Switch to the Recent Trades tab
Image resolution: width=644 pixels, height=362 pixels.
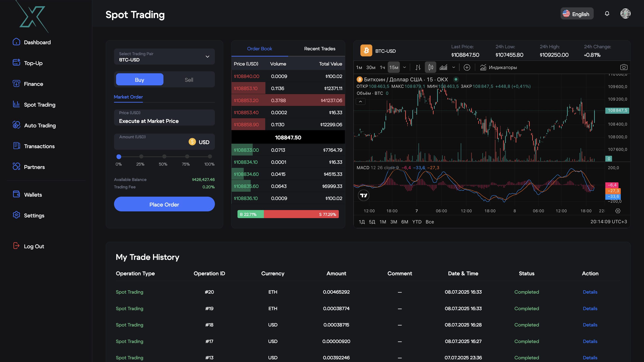320,49
